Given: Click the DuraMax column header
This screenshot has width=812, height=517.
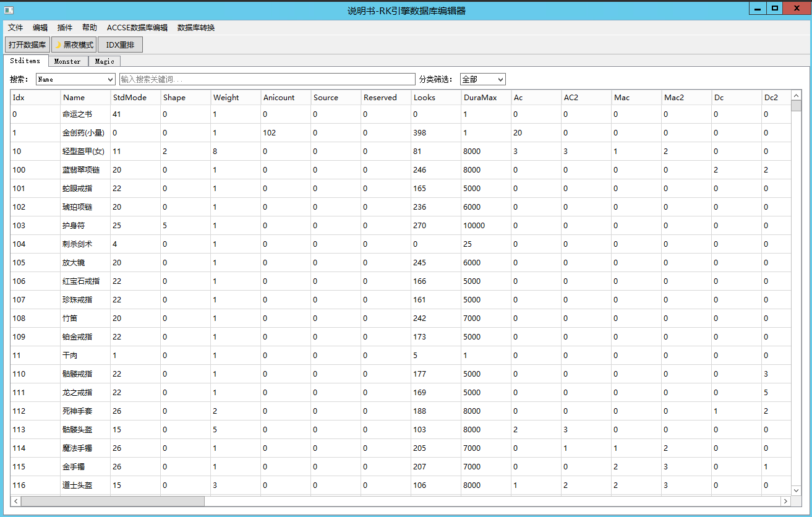Looking at the screenshot, I should [479, 97].
